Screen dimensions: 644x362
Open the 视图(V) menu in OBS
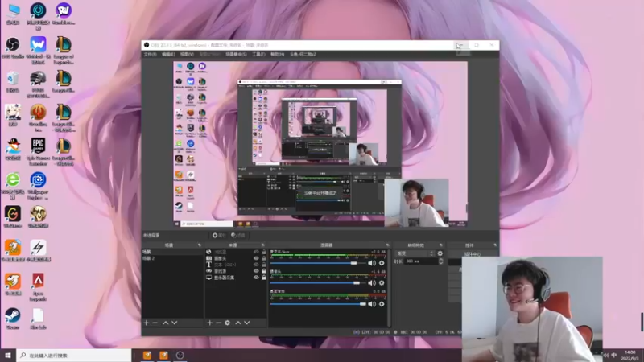pos(187,54)
